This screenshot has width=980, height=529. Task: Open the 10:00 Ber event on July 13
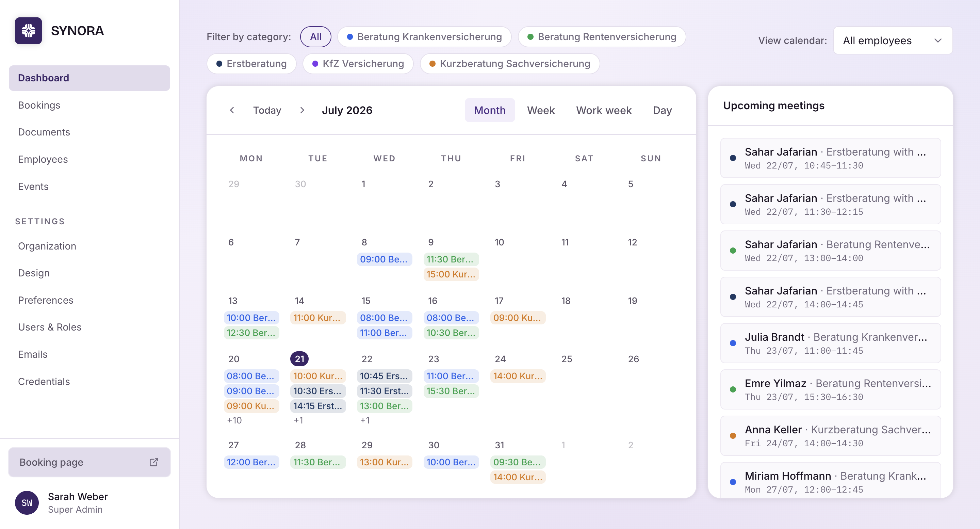pos(251,317)
